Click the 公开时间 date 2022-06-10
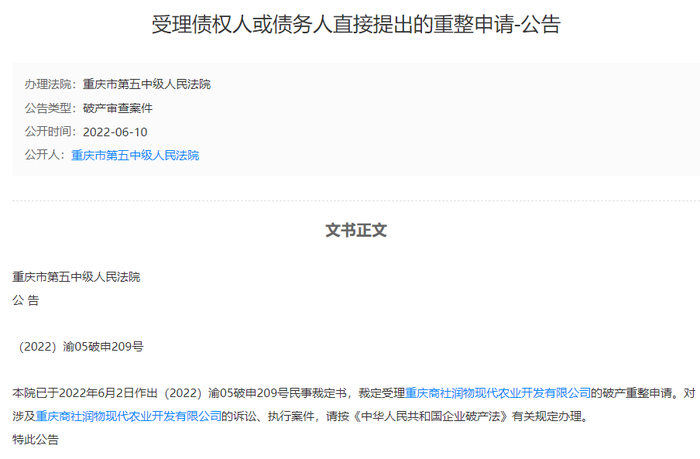The image size is (700, 459). [115, 132]
